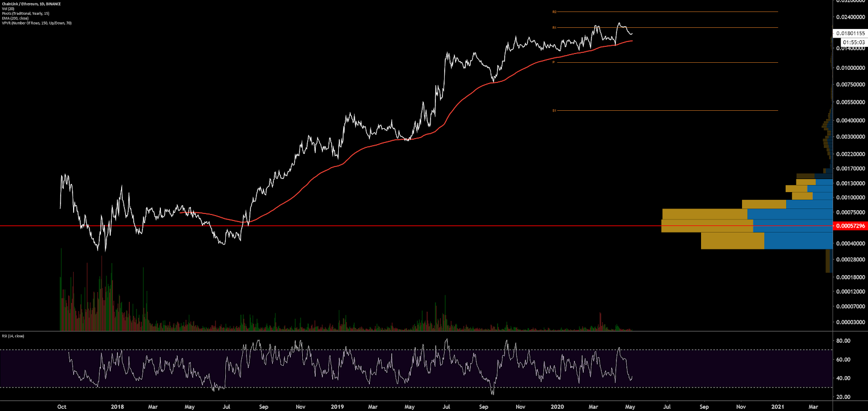Screen dimensions: 868x411
Task: Click the 0.00040000 price axis label
Action: click(850, 243)
